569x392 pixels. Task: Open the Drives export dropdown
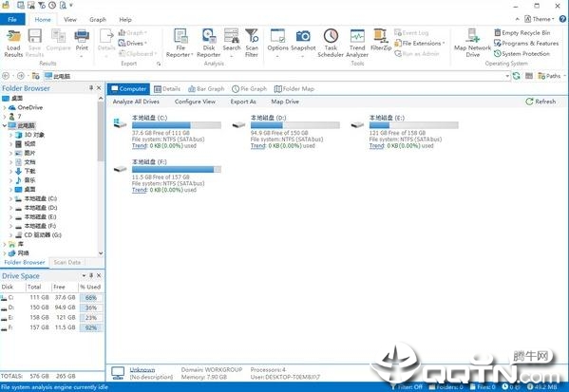[133, 43]
